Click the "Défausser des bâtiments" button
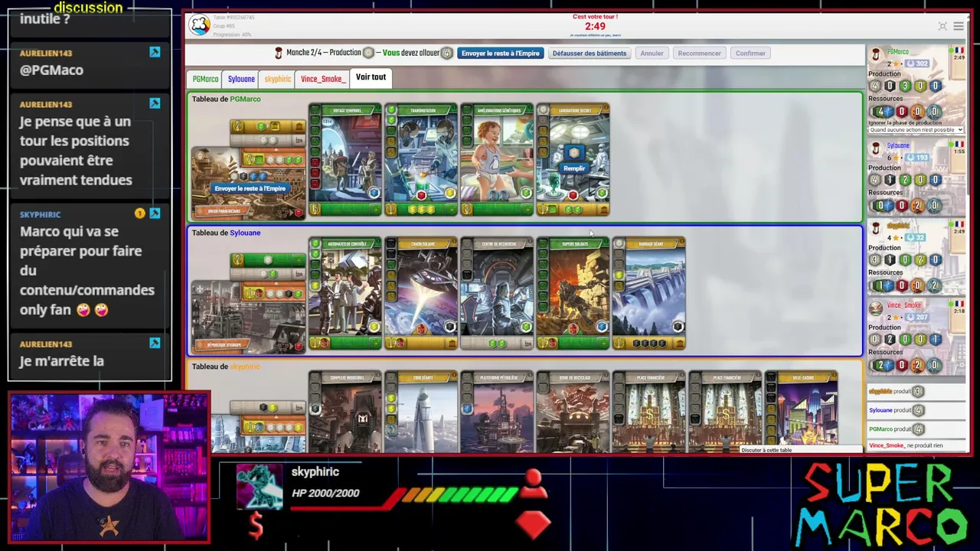 (590, 53)
